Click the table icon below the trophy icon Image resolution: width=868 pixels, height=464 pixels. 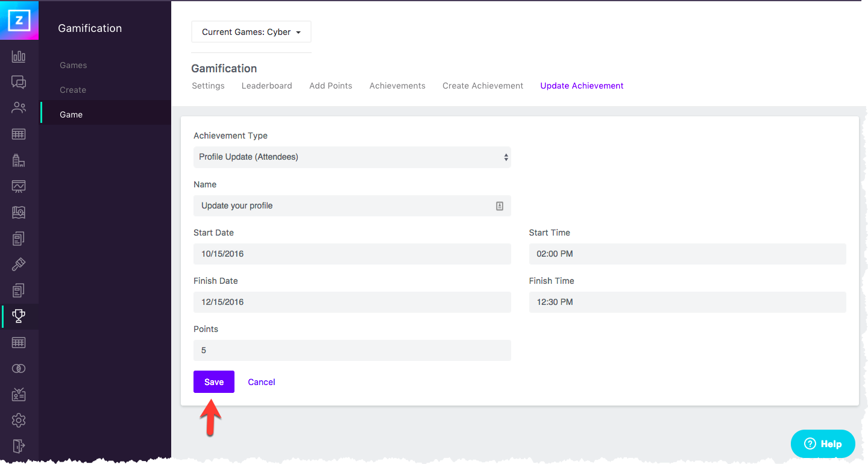coord(19,342)
